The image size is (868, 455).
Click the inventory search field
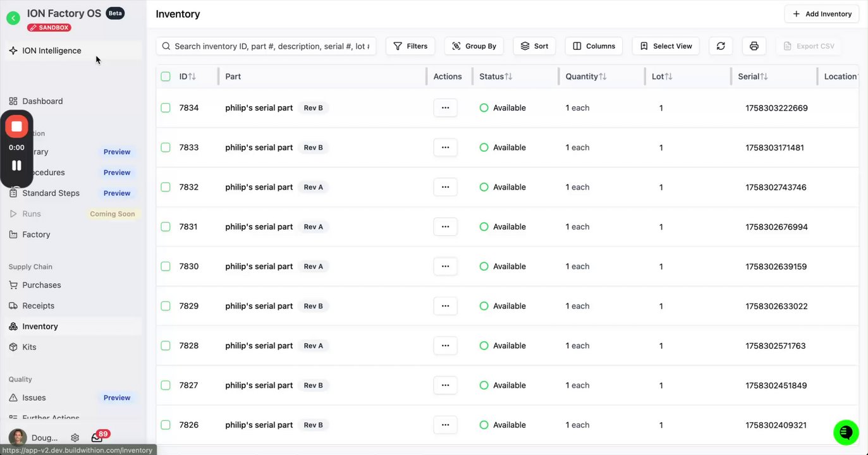pos(272,46)
